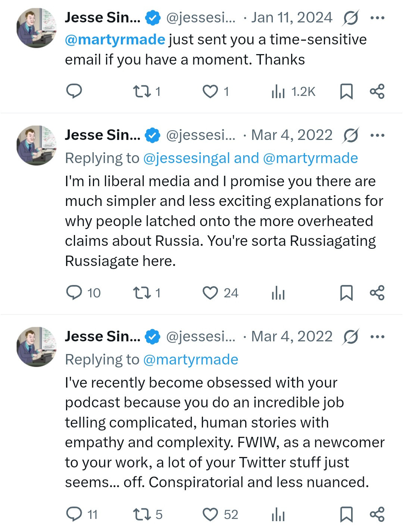Bookmark the podcast tweet
The width and height of the screenshot is (403, 532).
click(x=346, y=514)
